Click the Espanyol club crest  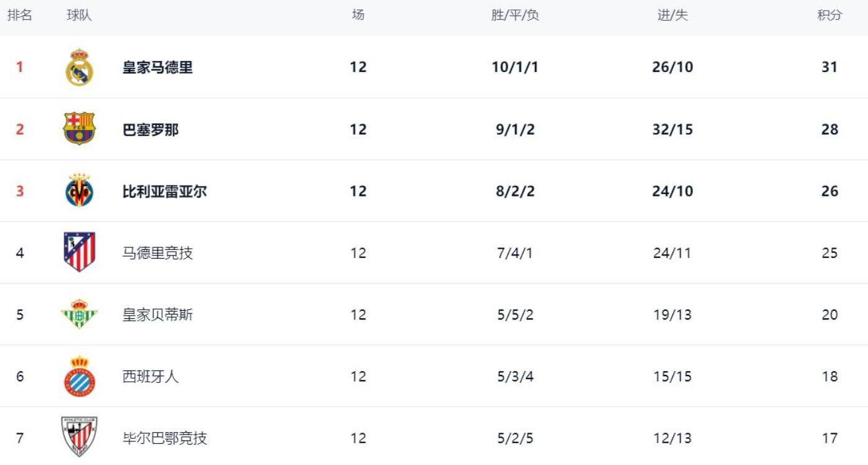(79, 376)
